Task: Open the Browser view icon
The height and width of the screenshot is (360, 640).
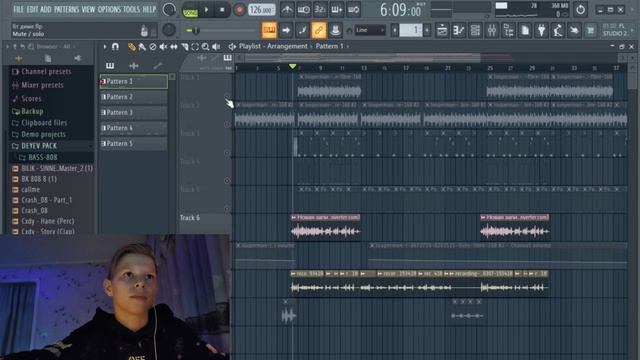Action: click(509, 30)
